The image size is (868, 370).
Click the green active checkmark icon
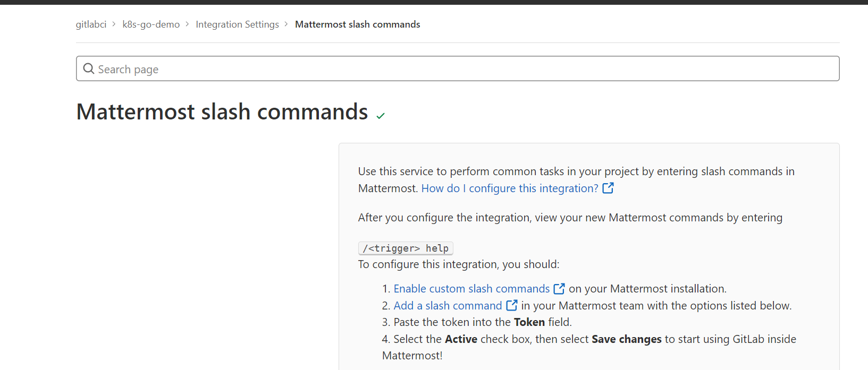point(381,115)
